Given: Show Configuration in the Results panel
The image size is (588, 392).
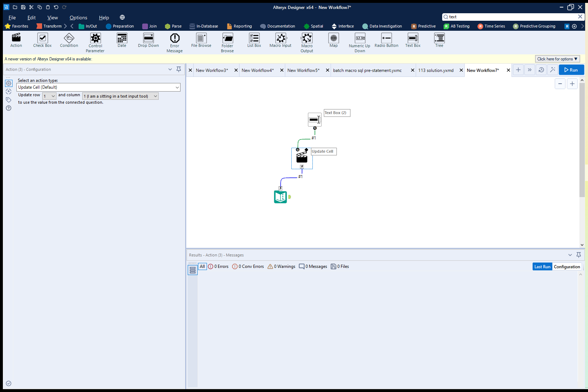Looking at the screenshot, I should 567,266.
